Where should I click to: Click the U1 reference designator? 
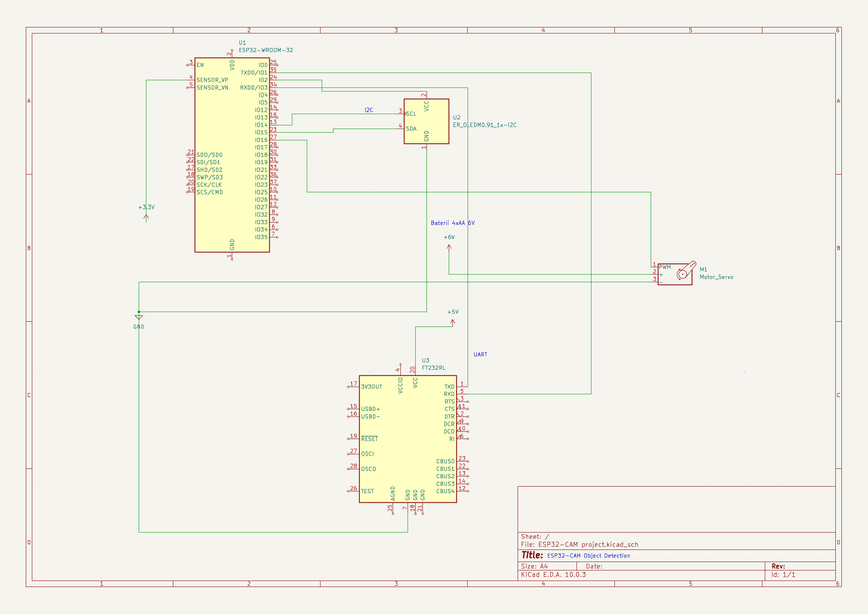click(242, 43)
